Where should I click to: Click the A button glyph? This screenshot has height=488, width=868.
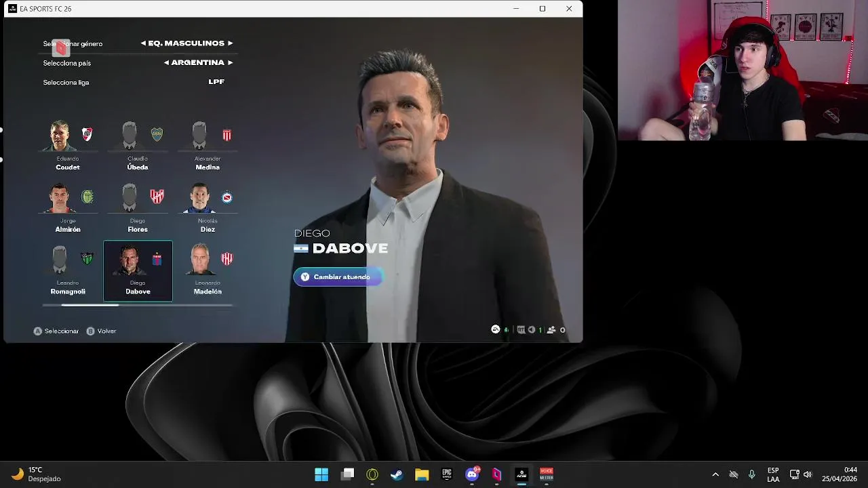(38, 331)
